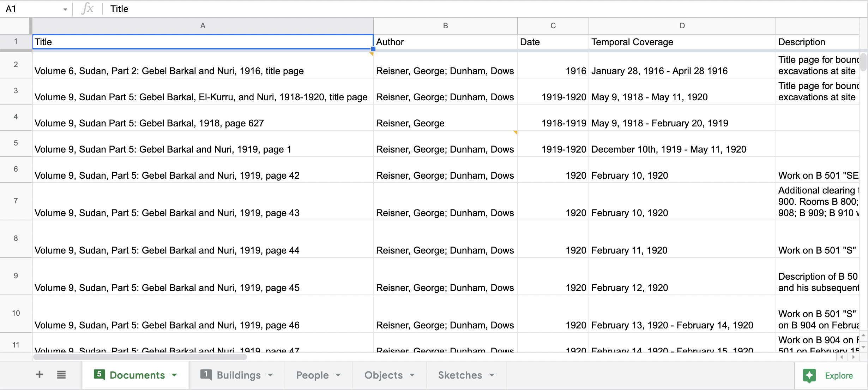Select row 2 header

(x=16, y=65)
